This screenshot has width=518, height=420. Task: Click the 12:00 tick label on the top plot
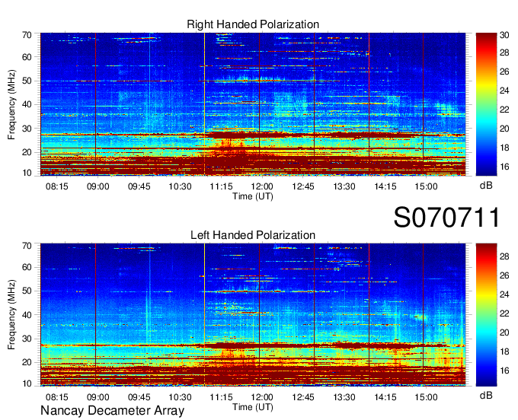point(262,186)
